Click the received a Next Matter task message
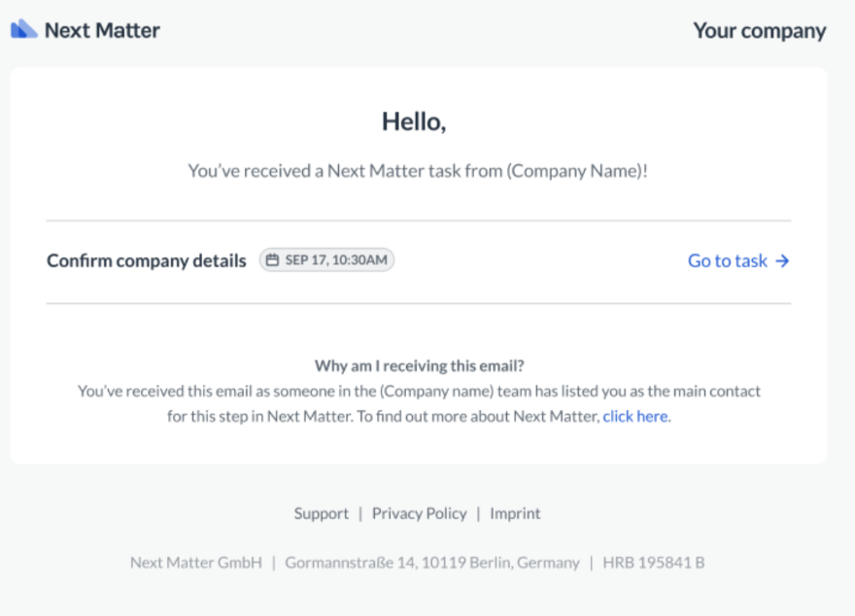Image resolution: width=855 pixels, height=616 pixels. point(418,171)
